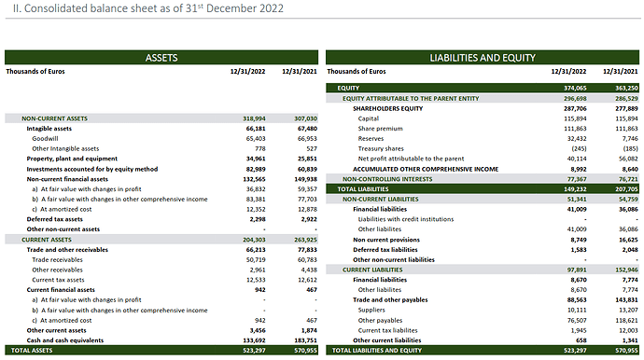The image size is (644, 360).
Task: Click the Goodwill 2022 value 65,403
Action: click(256, 139)
